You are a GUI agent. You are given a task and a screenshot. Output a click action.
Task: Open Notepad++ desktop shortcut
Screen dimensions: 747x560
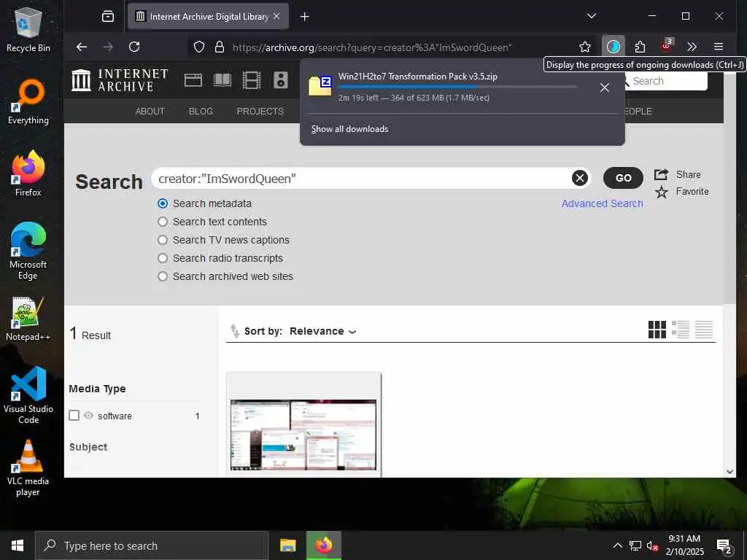(28, 319)
